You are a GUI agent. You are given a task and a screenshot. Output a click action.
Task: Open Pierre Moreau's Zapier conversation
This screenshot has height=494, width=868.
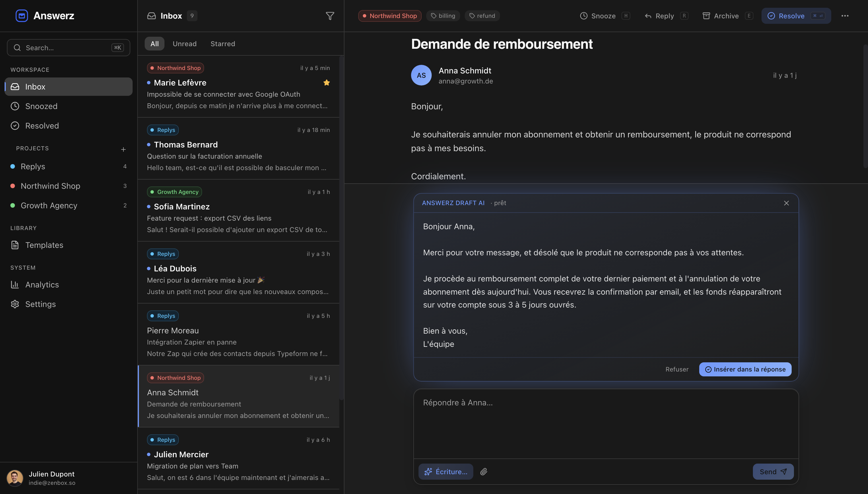(238, 334)
